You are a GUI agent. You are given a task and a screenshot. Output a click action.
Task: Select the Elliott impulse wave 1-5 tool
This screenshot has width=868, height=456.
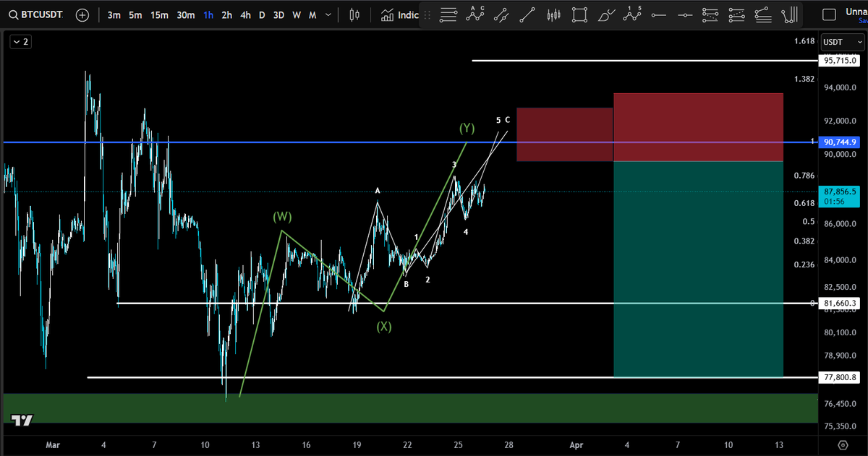click(633, 14)
